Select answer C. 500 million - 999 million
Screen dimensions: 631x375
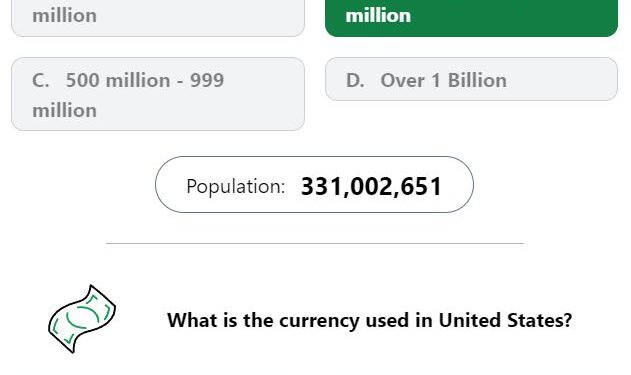coord(158,94)
